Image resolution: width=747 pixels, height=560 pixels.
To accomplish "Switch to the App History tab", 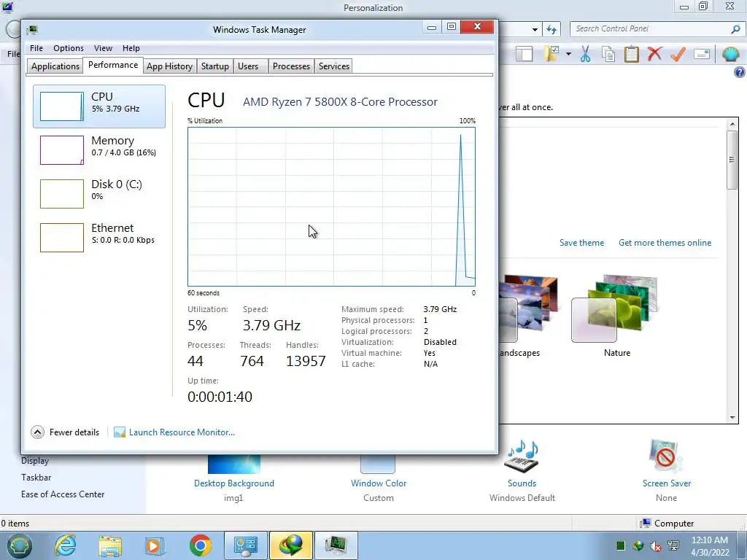I will tap(169, 66).
